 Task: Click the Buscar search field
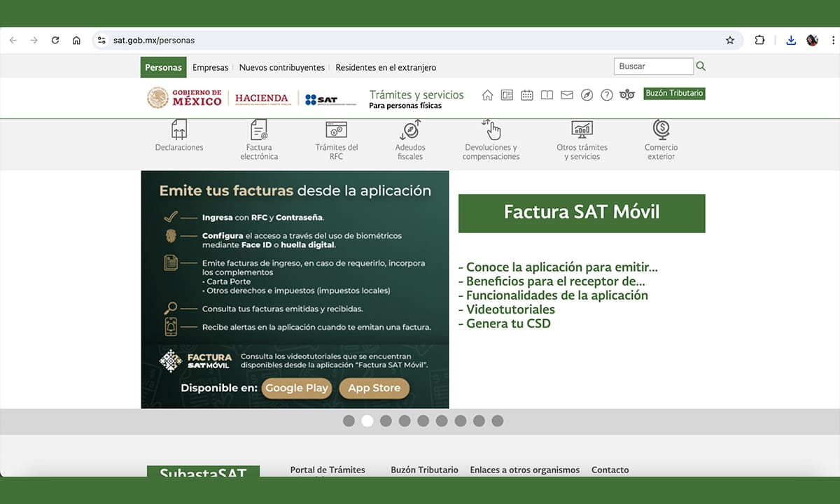[x=654, y=66]
